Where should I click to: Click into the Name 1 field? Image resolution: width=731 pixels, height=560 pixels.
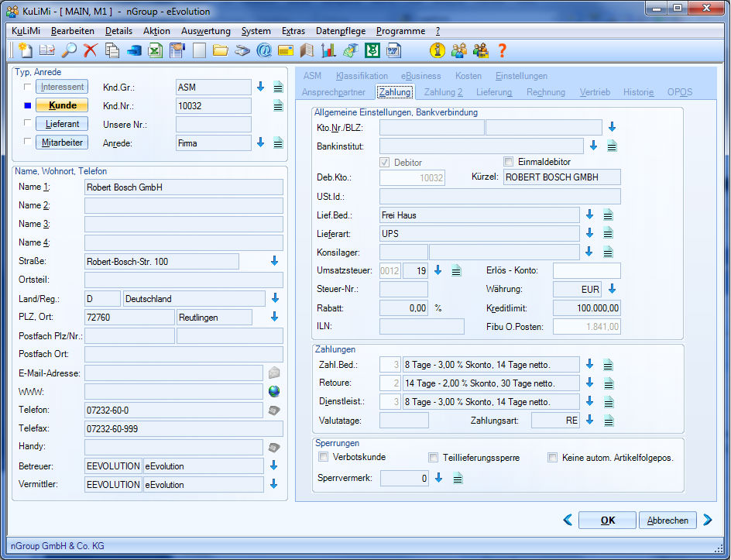184,187
